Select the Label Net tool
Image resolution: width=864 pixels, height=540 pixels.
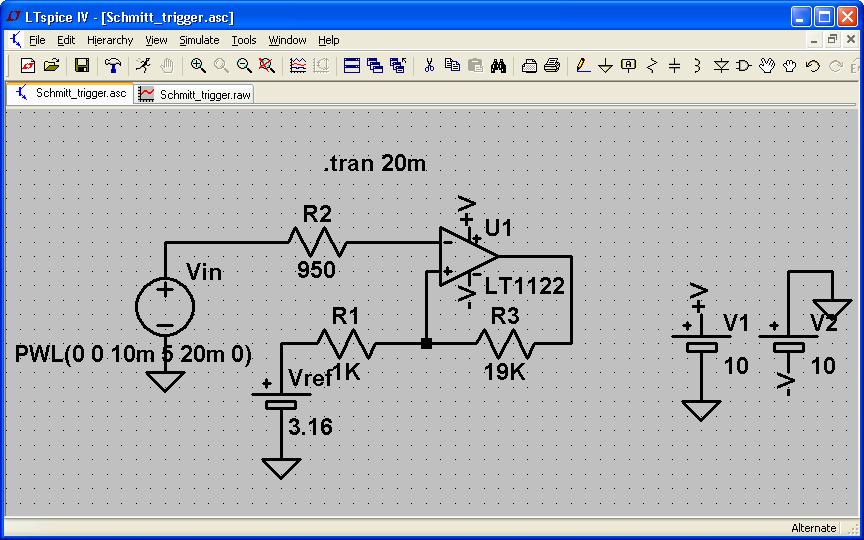click(x=629, y=66)
